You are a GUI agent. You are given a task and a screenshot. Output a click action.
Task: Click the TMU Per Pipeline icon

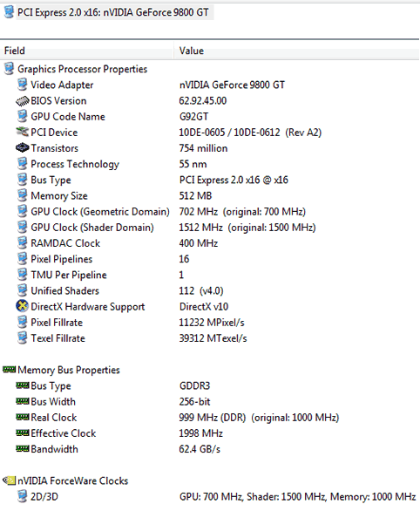22,275
